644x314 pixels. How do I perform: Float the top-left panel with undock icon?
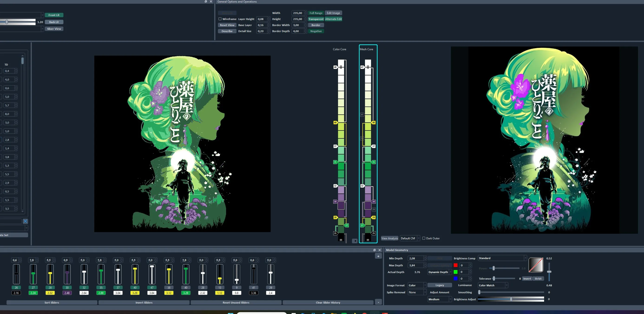206,1
